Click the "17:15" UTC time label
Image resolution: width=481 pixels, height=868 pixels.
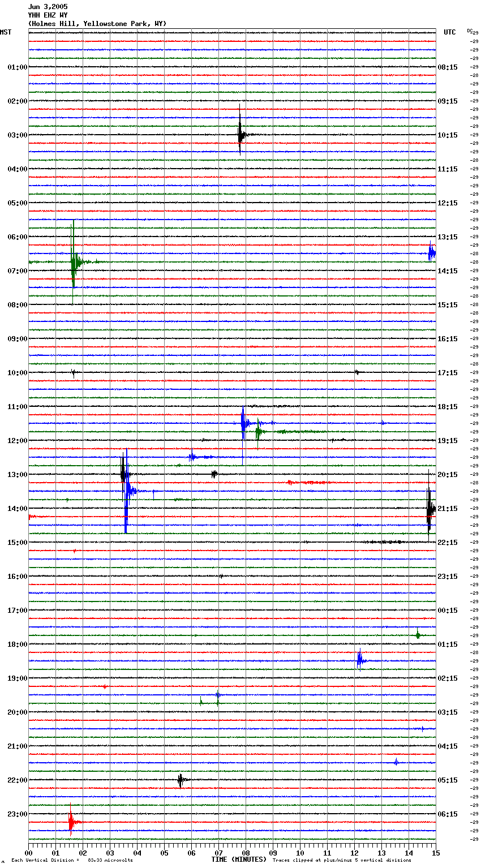coord(448,373)
